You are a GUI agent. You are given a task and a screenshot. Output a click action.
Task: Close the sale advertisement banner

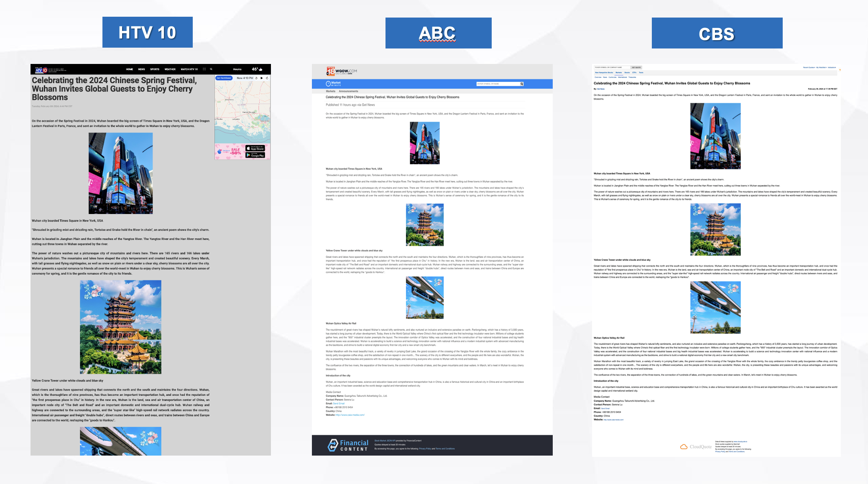click(x=218, y=146)
